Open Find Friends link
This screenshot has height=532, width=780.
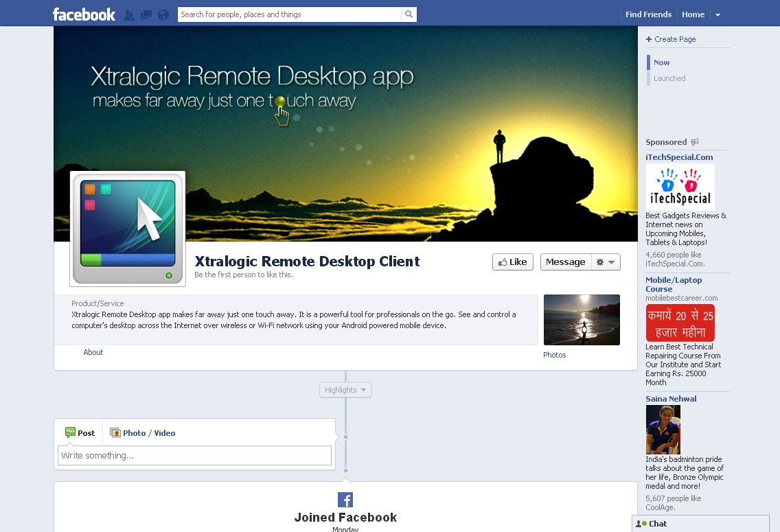pos(648,14)
